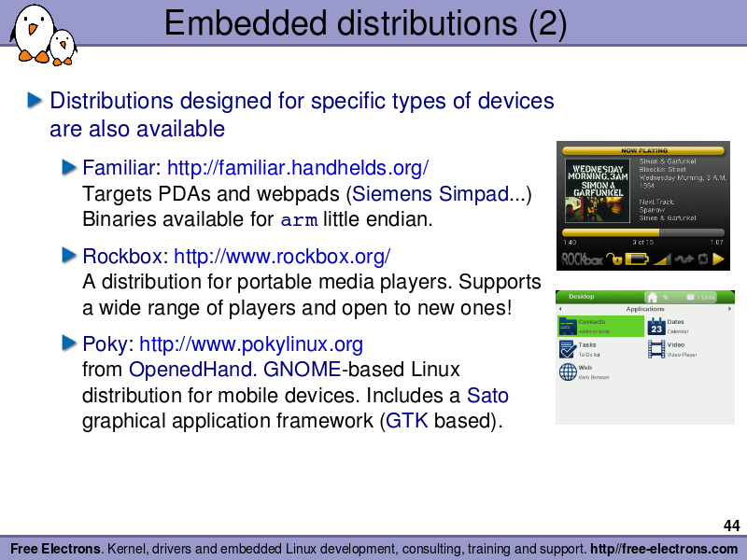Click the left arrow beside Applications
This screenshot has height=560, width=747.
click(x=560, y=309)
